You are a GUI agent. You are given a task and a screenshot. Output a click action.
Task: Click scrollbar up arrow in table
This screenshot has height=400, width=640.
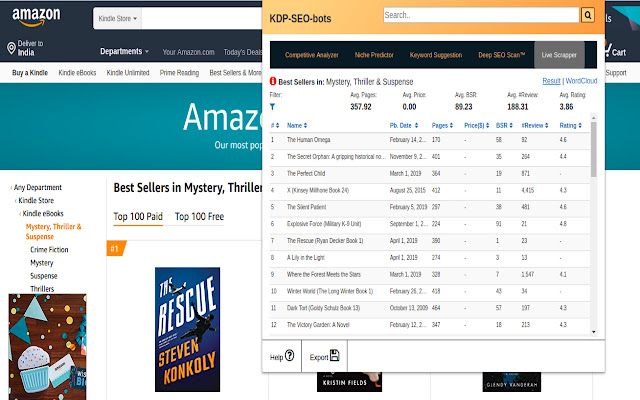593,118
